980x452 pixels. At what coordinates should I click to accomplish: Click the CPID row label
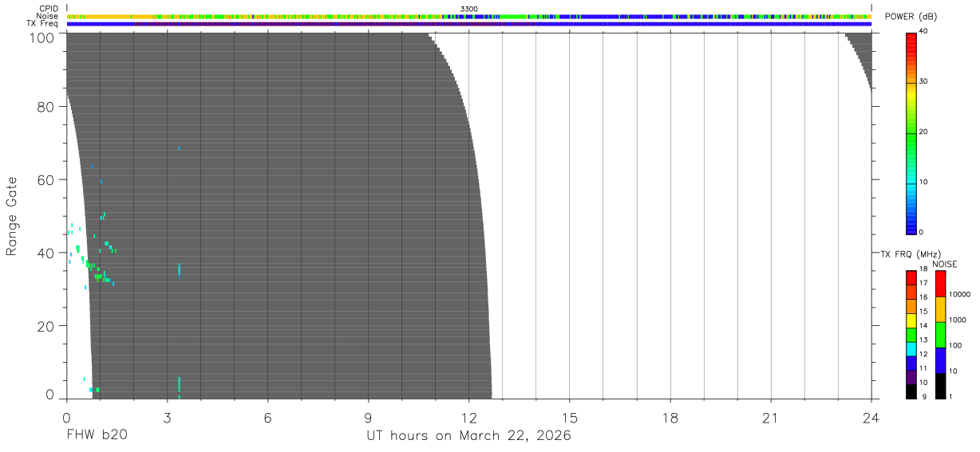(x=49, y=9)
